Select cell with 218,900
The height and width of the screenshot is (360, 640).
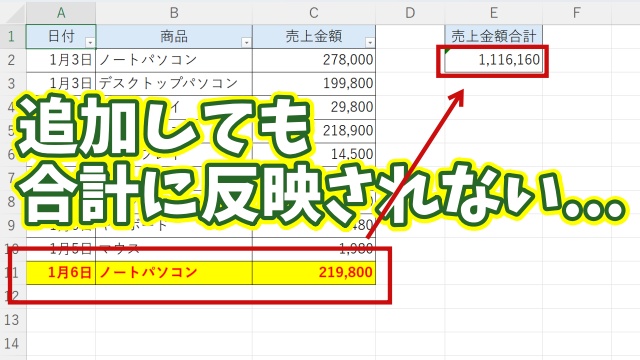point(314,131)
